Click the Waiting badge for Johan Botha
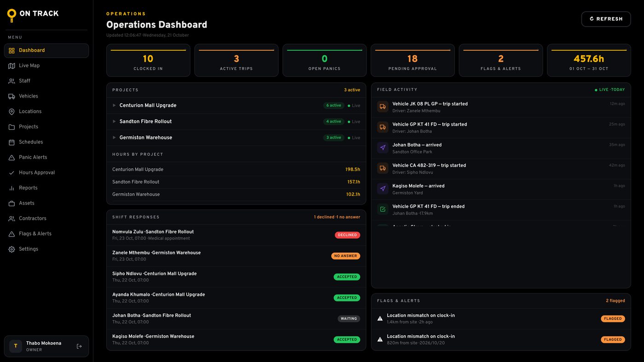644x362 pixels. pos(349,319)
